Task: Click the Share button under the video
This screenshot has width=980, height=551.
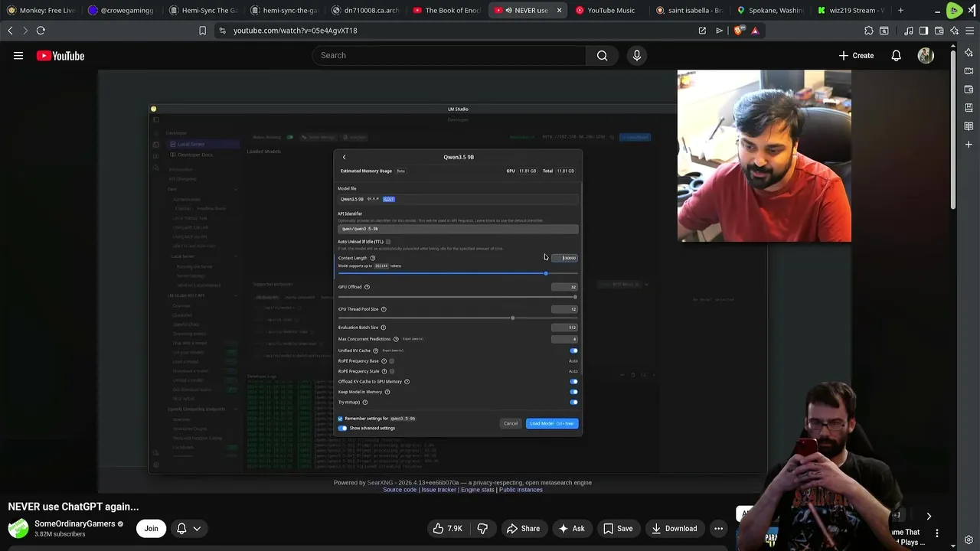Action: tap(523, 528)
